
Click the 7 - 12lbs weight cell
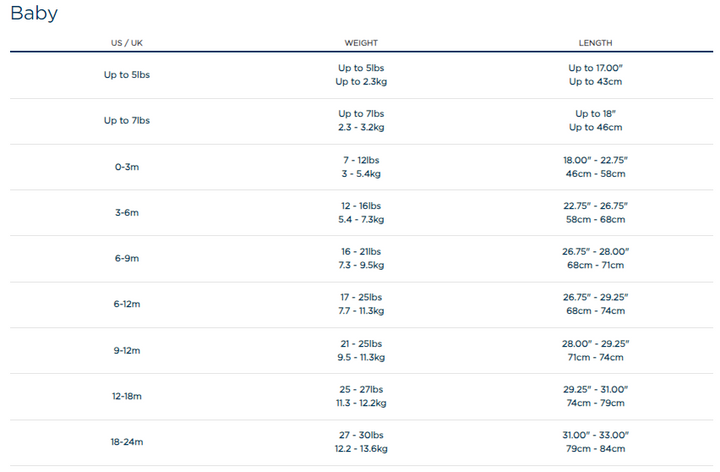point(361,160)
